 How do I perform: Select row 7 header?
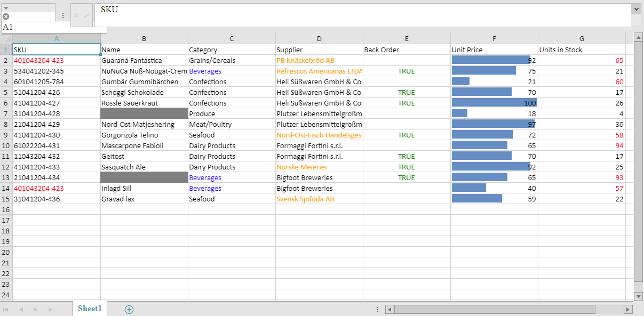coord(6,114)
